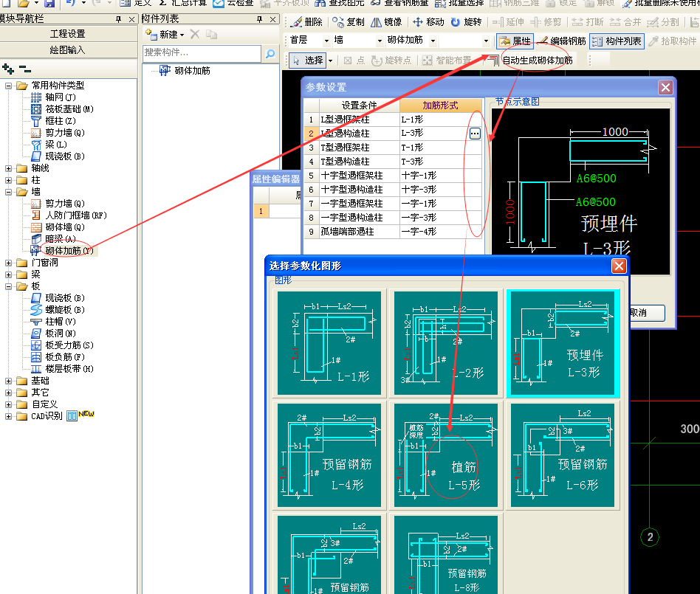
Task: Collapse the 板 folder
Action: [x=8, y=286]
